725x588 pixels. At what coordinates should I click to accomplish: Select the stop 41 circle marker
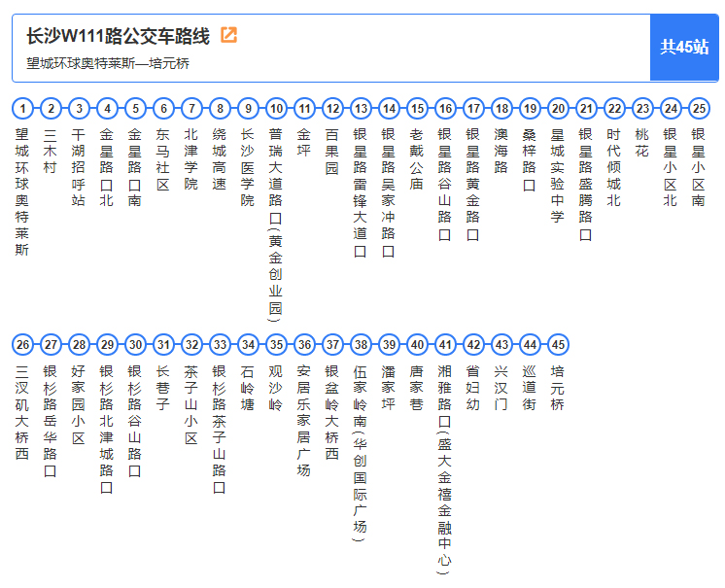coord(445,344)
